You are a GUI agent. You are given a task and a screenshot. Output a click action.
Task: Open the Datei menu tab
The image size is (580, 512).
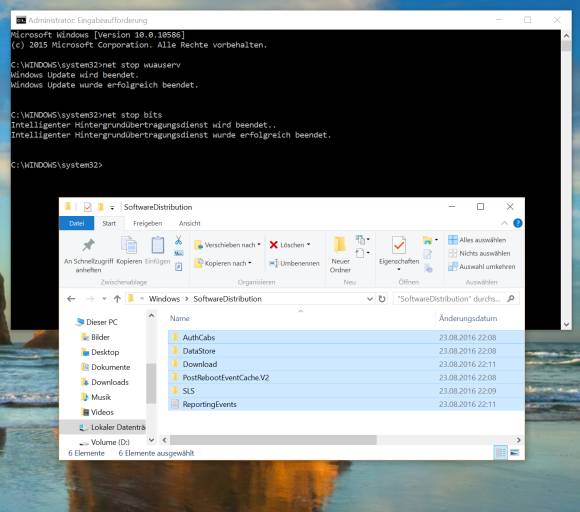(77, 223)
